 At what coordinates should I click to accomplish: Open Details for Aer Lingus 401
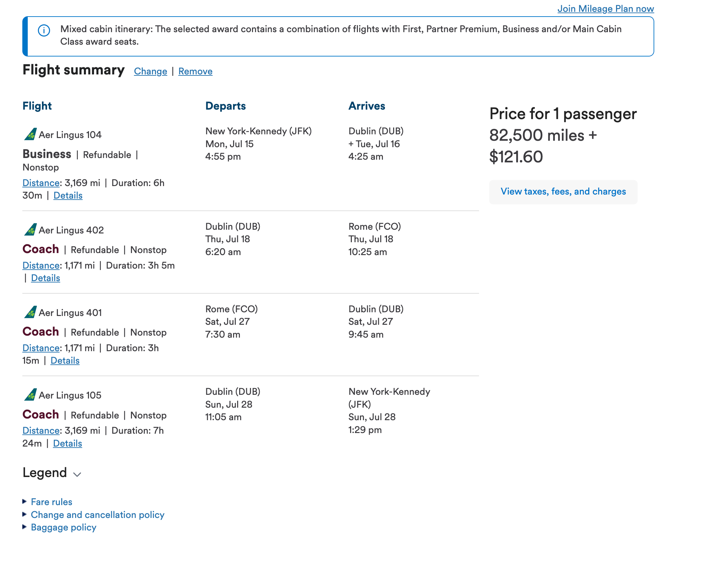click(x=65, y=360)
